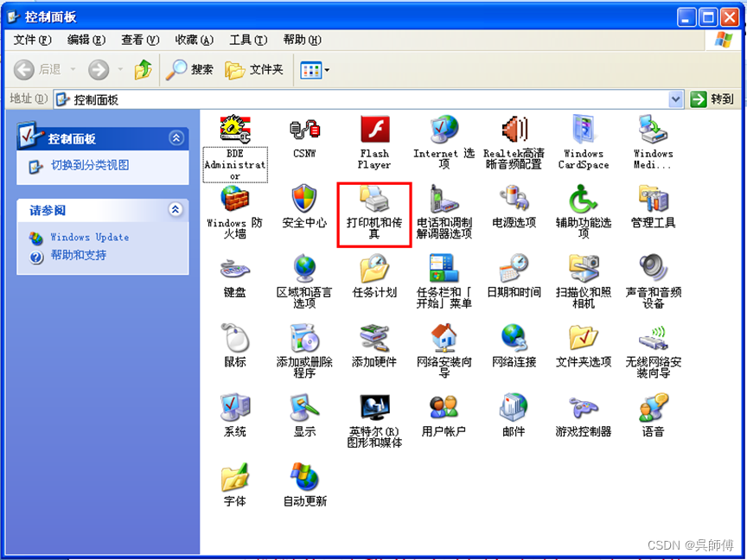Viewport: 747px width, 560px height.
Task: Open 键盘 settings icon
Action: 235,269
